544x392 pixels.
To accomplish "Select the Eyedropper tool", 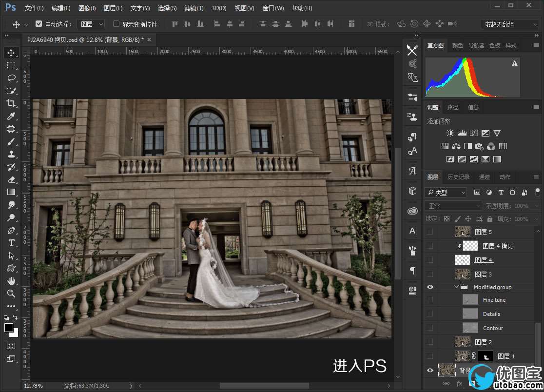I will (11, 116).
